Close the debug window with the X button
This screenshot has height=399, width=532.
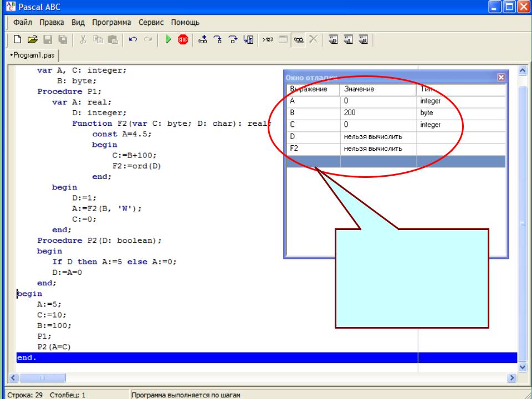[501, 78]
